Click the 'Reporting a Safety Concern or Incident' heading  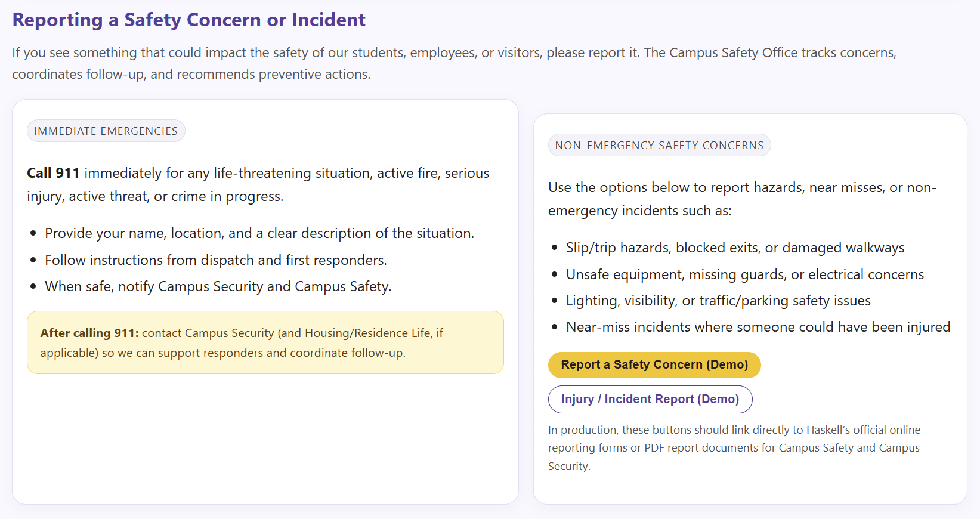[x=188, y=20]
